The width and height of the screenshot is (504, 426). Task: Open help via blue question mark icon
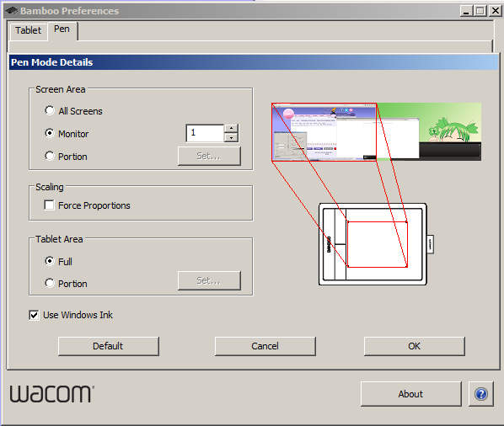point(481,393)
